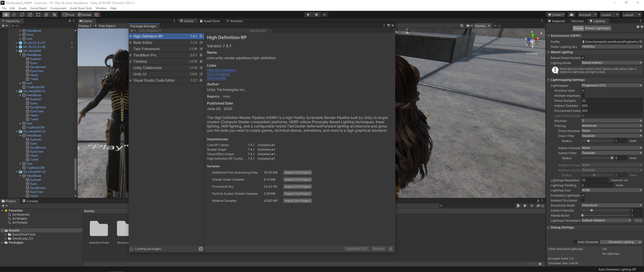Screen dimensions: 644x272
Task: Switch to the Asset Store tab
Action: click(x=210, y=21)
